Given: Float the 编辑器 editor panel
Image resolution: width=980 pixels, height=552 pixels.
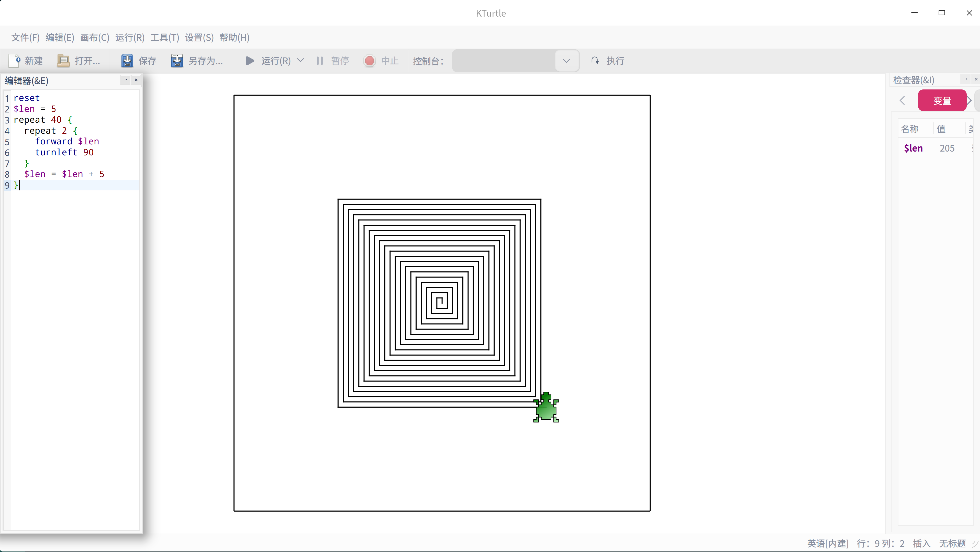Looking at the screenshot, I should click(126, 80).
